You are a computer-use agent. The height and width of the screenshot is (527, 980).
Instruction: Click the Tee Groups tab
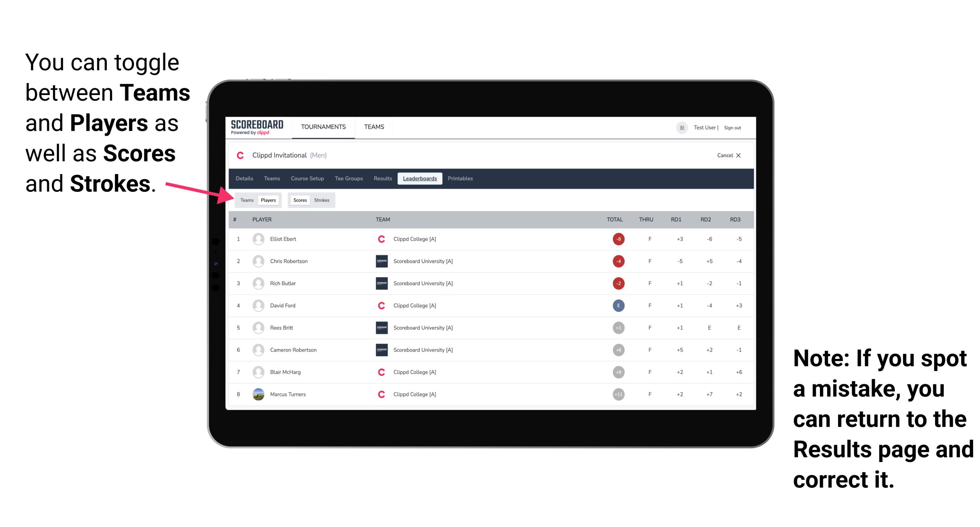[x=348, y=179]
